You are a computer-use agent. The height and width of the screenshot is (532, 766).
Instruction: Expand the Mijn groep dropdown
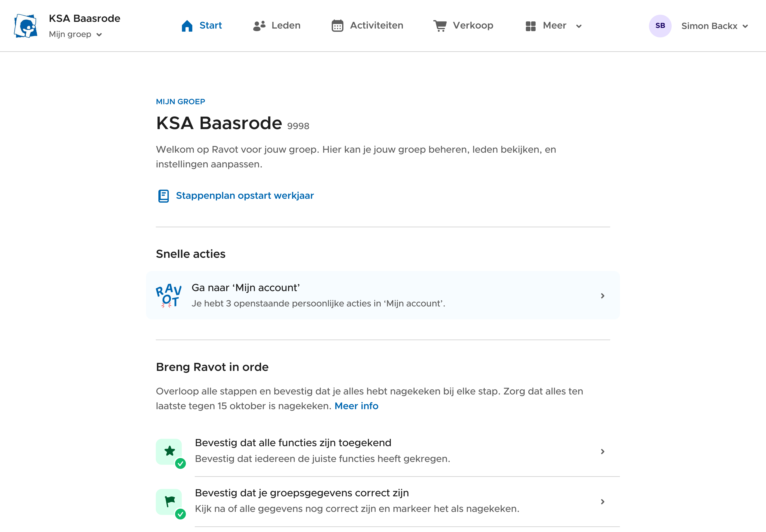click(75, 34)
